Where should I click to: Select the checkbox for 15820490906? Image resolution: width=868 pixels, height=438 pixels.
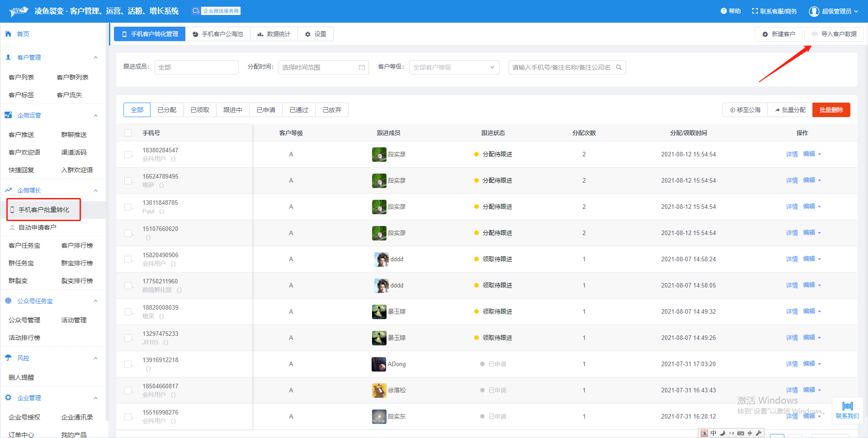pos(128,259)
